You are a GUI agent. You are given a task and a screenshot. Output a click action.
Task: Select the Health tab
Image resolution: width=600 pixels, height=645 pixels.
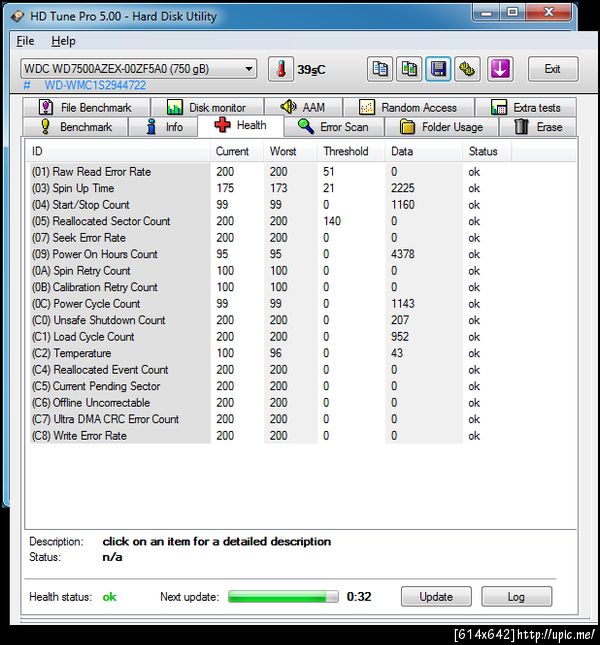click(x=241, y=125)
